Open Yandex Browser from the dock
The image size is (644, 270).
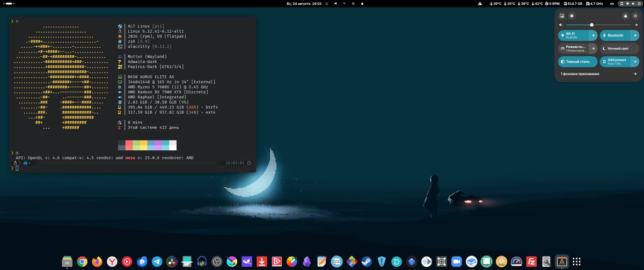pyautogui.click(x=112, y=261)
